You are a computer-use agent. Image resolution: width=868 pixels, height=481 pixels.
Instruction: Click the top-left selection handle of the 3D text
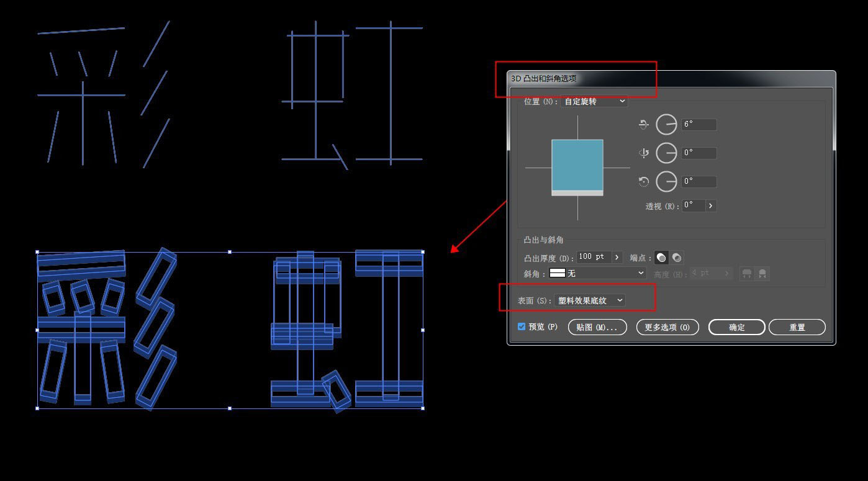click(37, 252)
